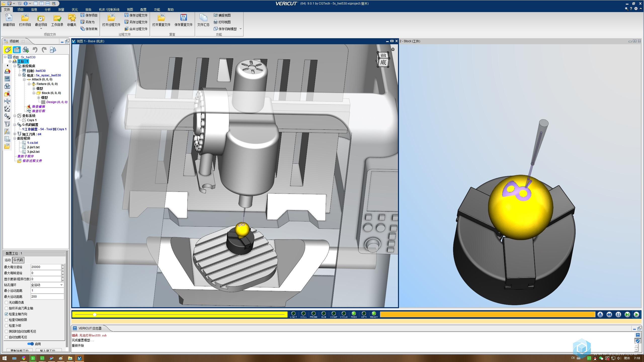This screenshot has height=362, width=644.
Task: Enable 始终开启刀具主轴 checkbox
Action: point(7,308)
